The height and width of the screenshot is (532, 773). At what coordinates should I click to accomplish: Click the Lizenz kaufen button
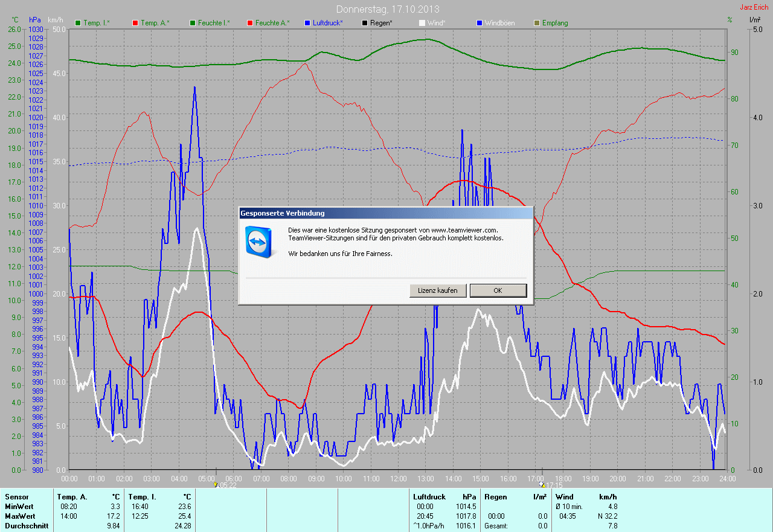coord(438,290)
